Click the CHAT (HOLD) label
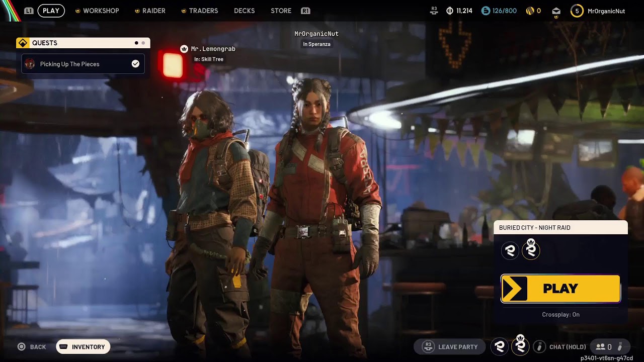644x362 pixels. tap(568, 347)
